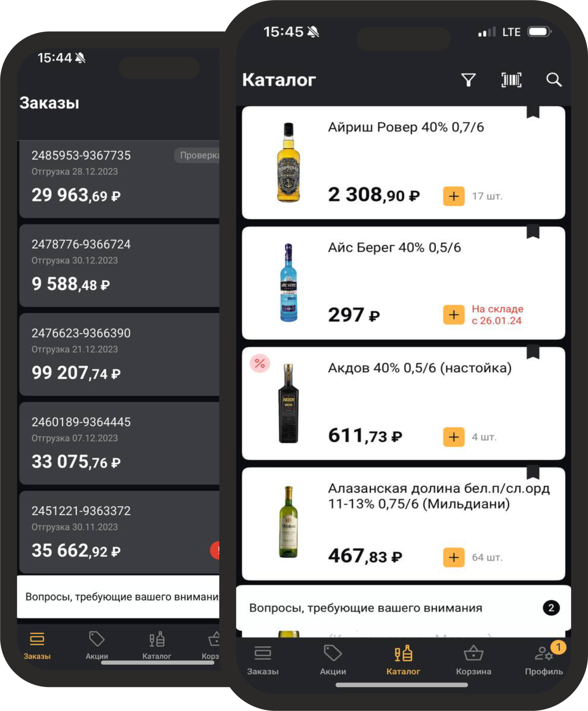This screenshot has width=588, height=711.
Task: Tap the percent discount badge on Акдов
Action: (260, 363)
